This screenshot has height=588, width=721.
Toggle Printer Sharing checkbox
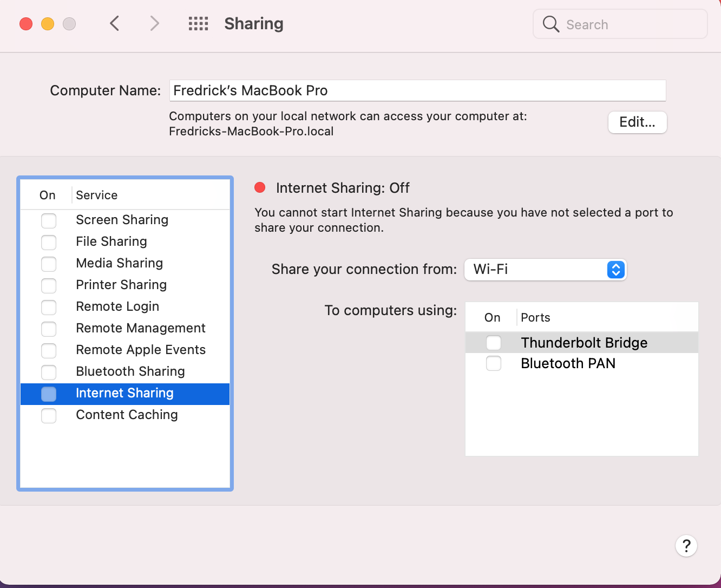click(49, 285)
